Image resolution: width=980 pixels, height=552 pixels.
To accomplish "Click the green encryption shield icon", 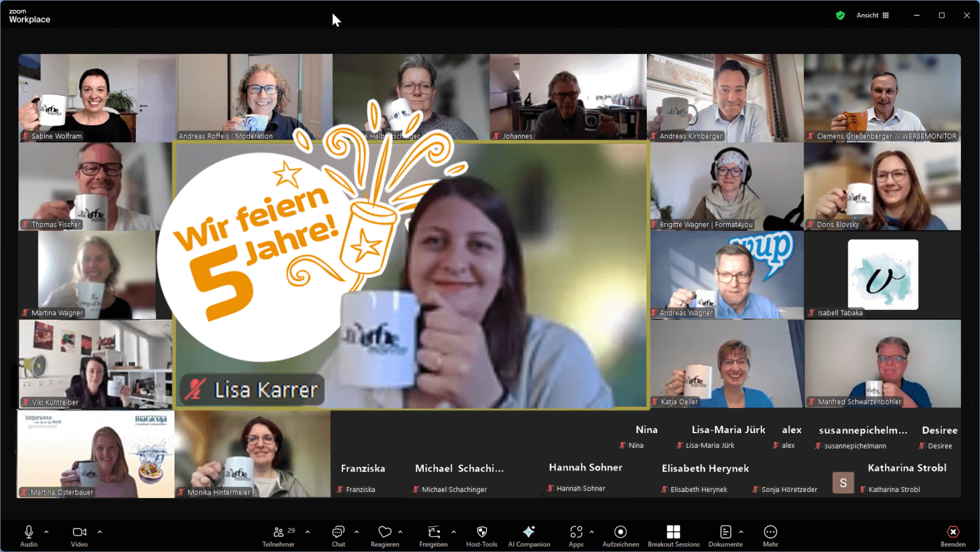I will point(840,15).
